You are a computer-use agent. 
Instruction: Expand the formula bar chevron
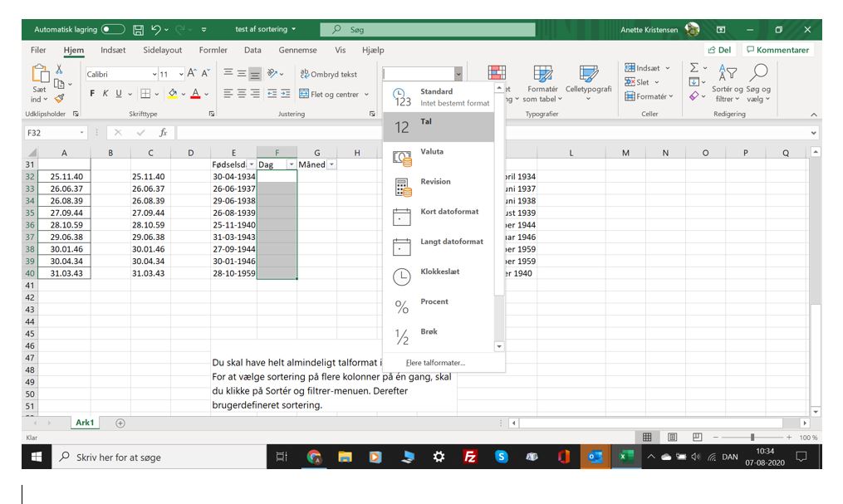813,133
